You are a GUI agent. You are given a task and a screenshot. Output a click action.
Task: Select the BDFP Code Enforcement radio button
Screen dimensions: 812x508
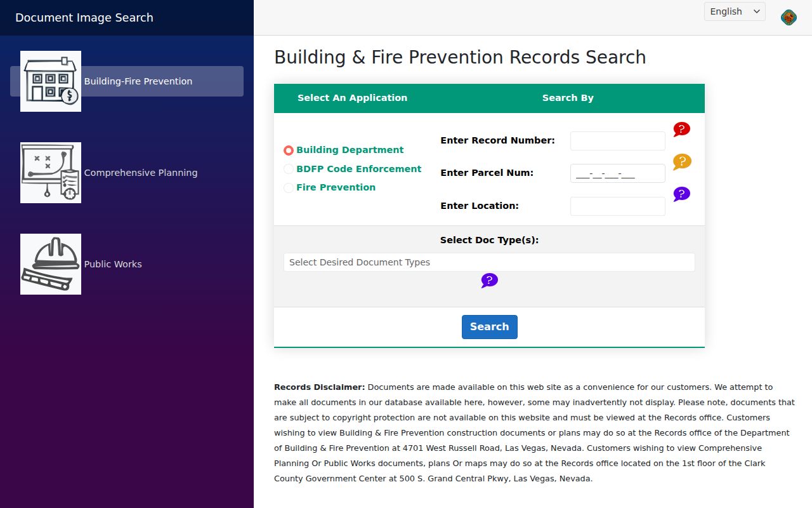pos(289,169)
